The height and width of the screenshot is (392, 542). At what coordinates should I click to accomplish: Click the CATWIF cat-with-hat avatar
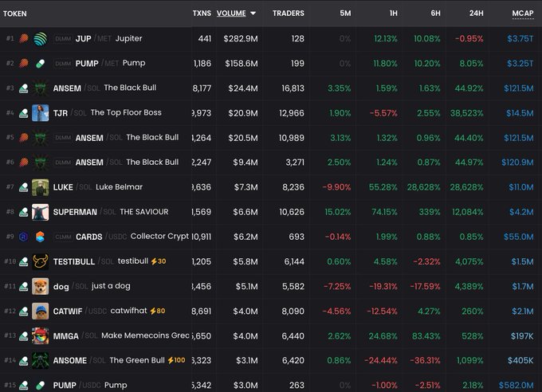[41, 311]
